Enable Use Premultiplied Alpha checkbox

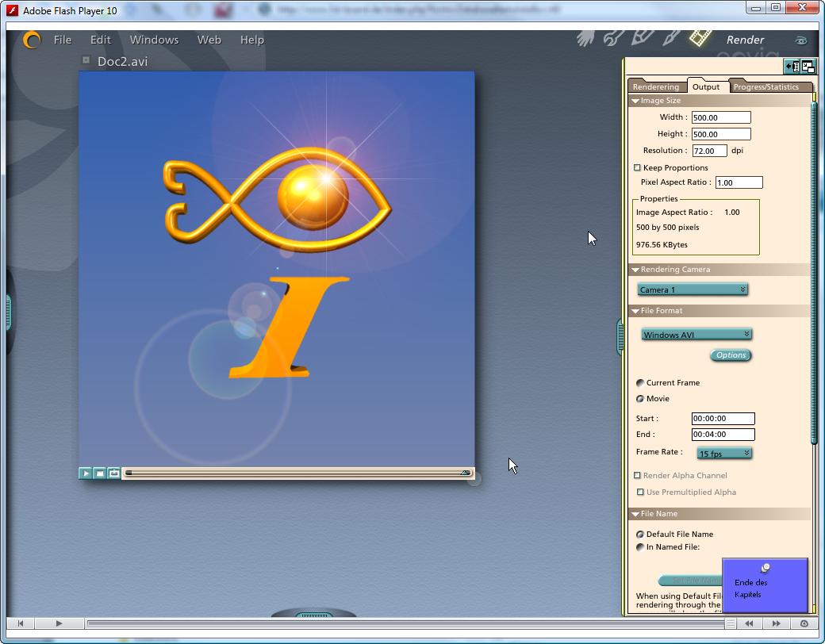click(640, 492)
